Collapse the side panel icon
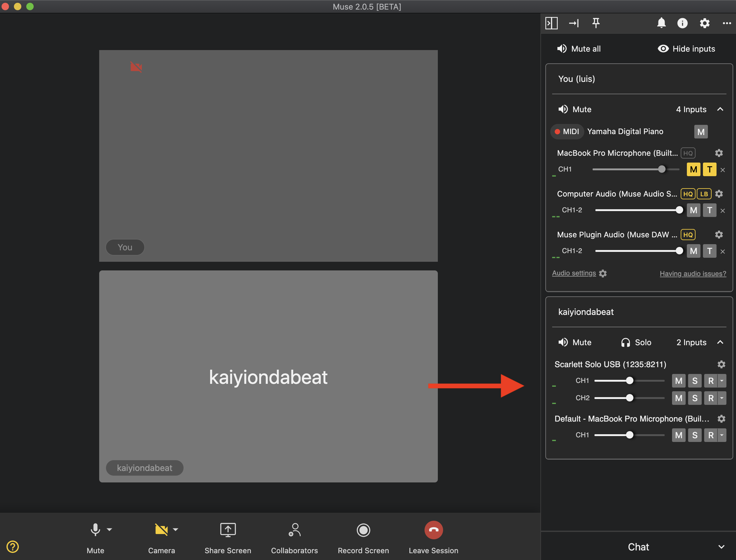736x560 pixels. (552, 23)
